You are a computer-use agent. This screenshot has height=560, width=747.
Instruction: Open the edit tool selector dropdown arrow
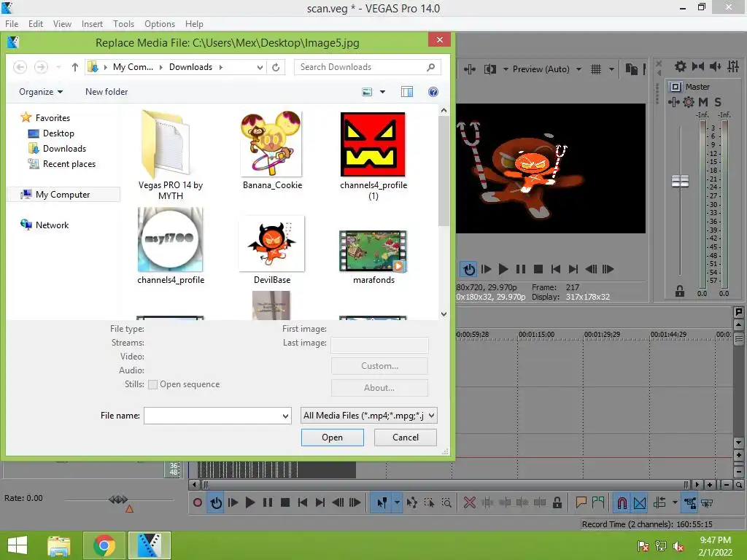pyautogui.click(x=397, y=502)
